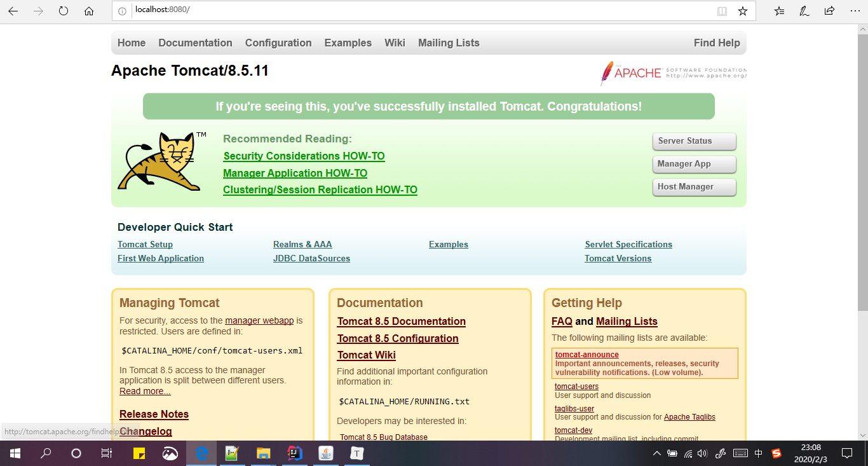Open the Find Help nav item
Image resolution: width=868 pixels, height=466 pixels.
point(717,43)
